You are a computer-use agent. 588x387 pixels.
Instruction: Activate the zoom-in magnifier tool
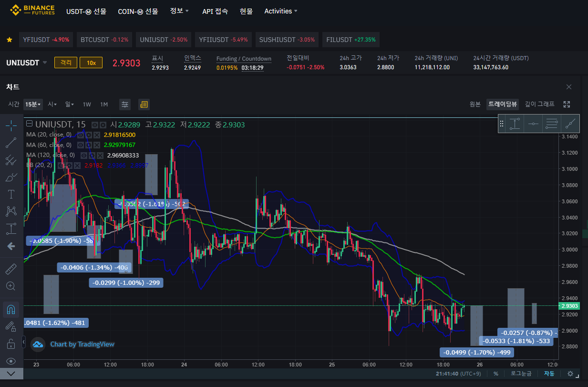click(11, 286)
